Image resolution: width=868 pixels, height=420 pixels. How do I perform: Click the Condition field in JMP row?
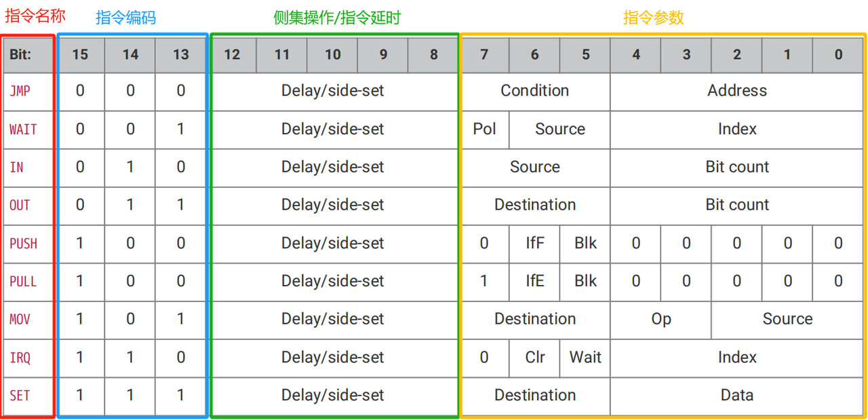click(x=535, y=91)
